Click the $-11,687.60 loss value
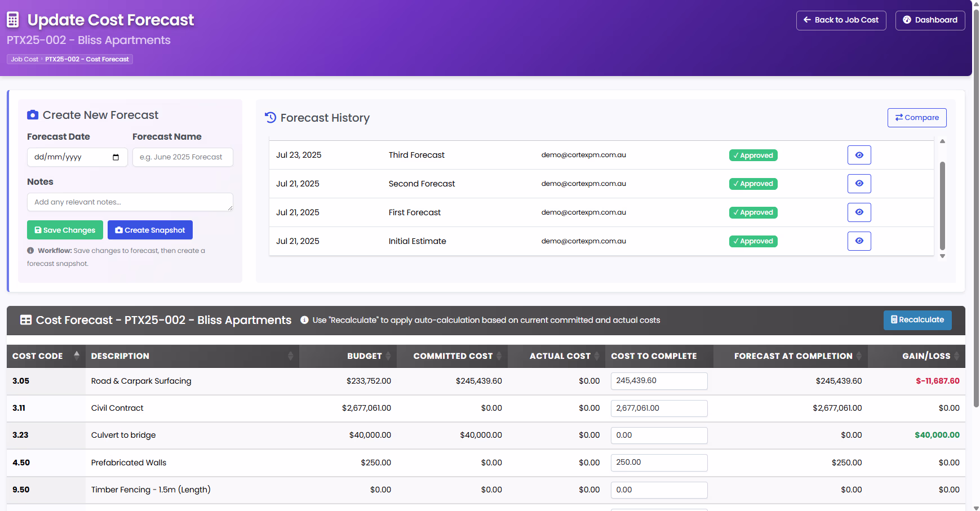The height and width of the screenshot is (511, 980). click(x=937, y=381)
